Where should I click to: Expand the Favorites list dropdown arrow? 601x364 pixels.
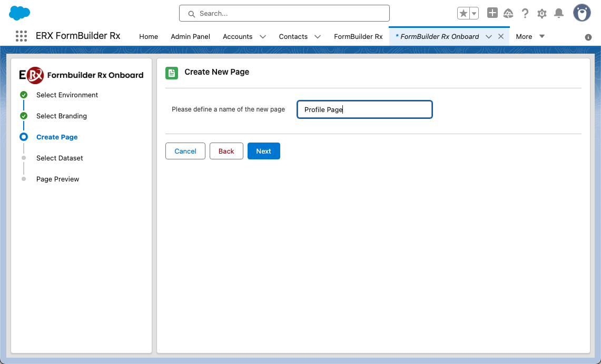click(x=474, y=14)
